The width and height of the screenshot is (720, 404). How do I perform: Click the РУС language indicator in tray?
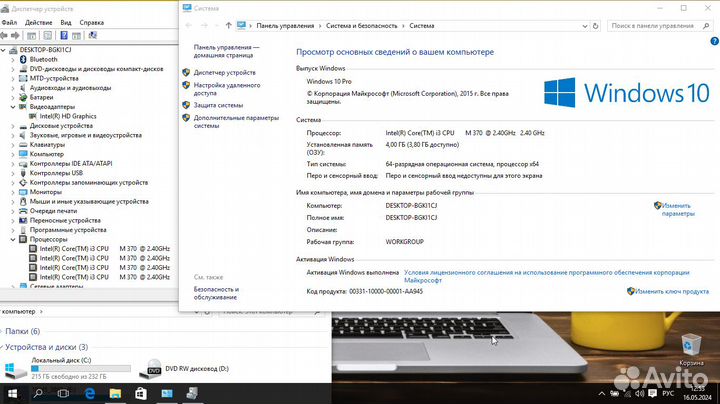coord(668,394)
